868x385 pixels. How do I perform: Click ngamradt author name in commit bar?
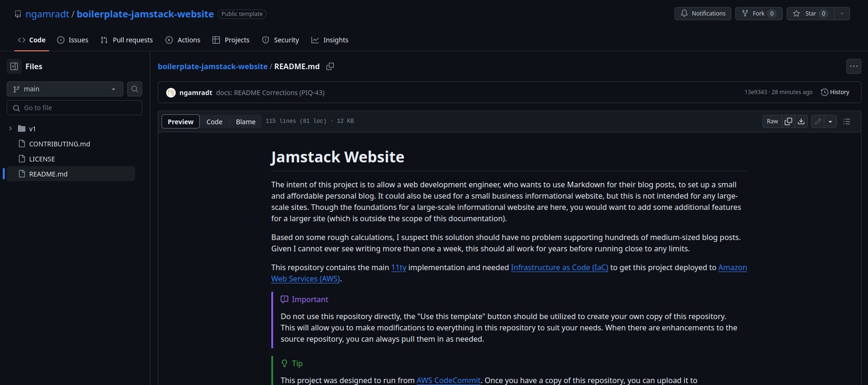pyautogui.click(x=195, y=93)
